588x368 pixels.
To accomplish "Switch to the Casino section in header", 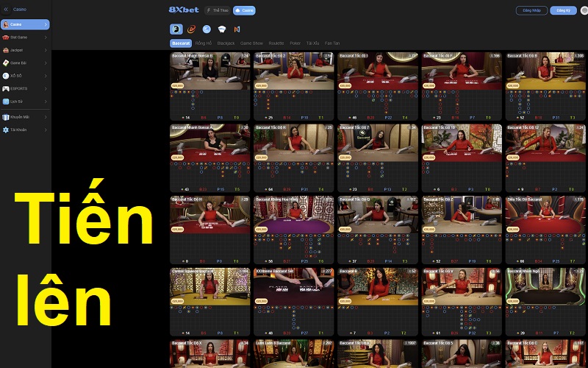I will coord(245,10).
